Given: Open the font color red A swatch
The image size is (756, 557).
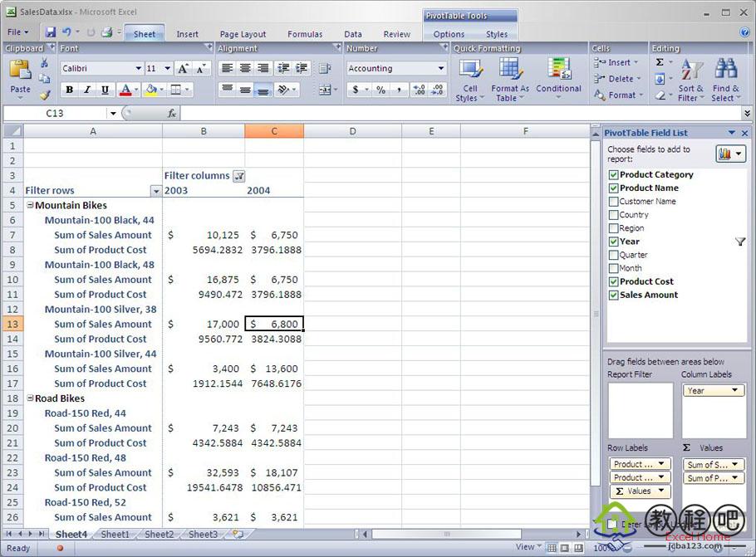Looking at the screenshot, I should click(125, 90).
